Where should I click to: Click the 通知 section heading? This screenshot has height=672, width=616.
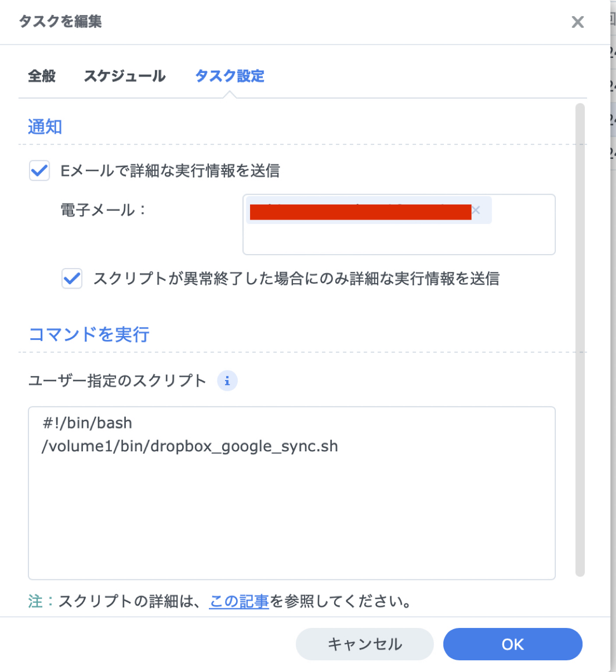45,127
